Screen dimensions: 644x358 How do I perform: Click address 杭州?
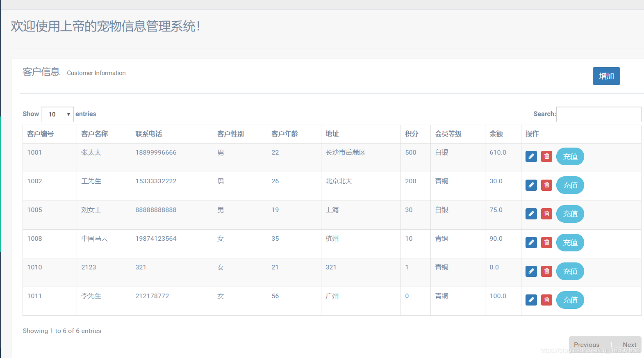332,239
